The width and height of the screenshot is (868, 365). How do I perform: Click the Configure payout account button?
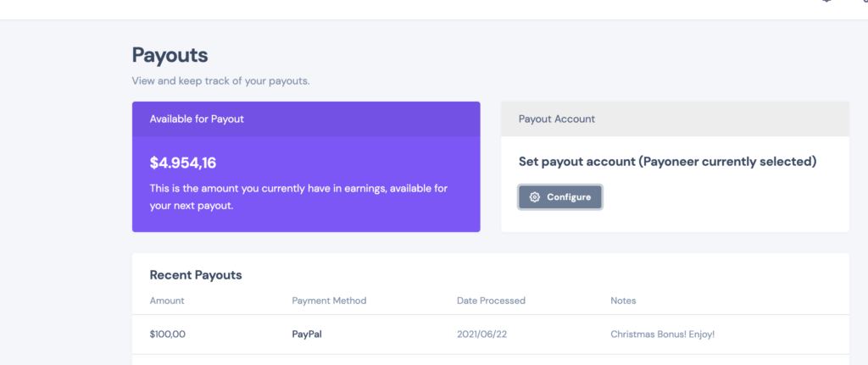click(560, 197)
